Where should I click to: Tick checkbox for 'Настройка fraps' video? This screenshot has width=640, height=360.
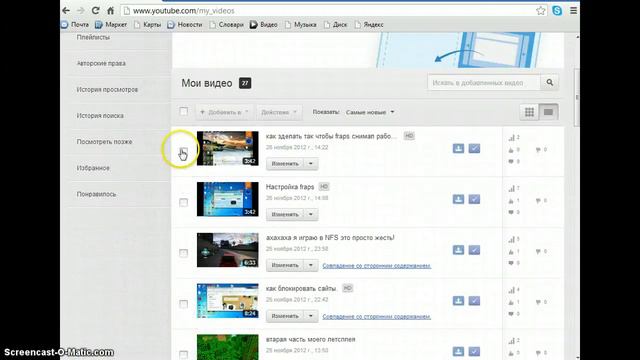(x=184, y=202)
